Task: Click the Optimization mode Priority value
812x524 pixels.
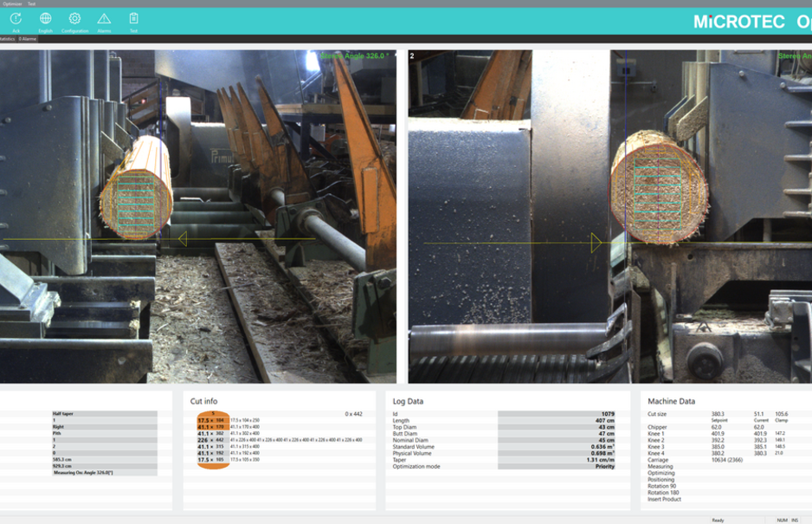Action: point(604,466)
